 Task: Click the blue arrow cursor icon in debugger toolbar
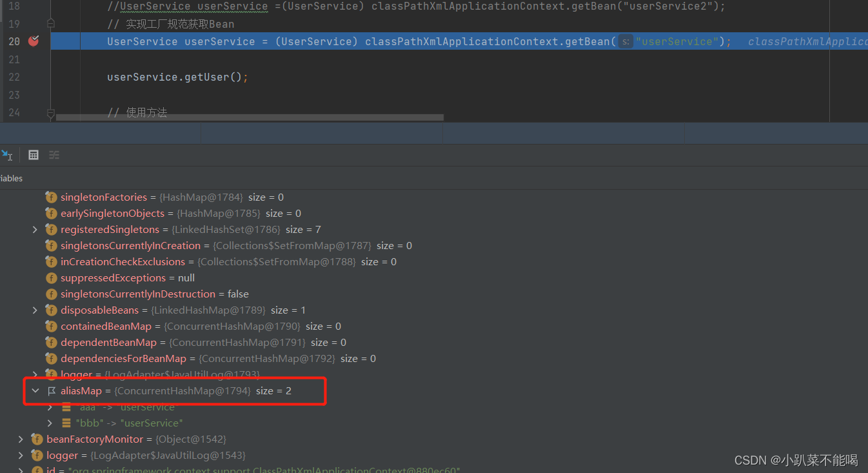pyautogui.click(x=8, y=155)
